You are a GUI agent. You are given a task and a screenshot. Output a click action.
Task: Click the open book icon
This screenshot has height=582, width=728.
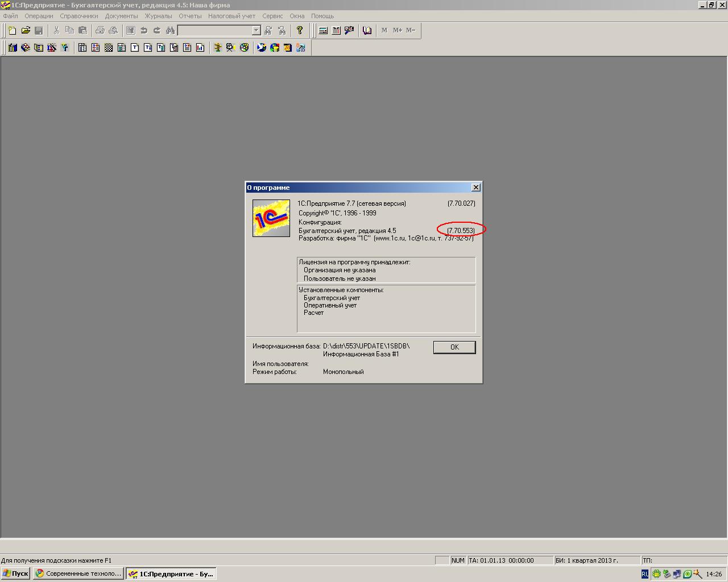(x=367, y=31)
